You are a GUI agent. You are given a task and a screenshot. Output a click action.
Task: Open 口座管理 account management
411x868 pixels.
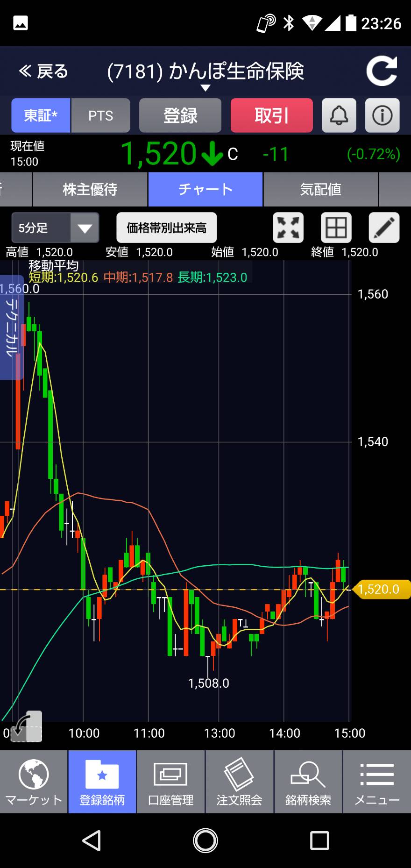click(x=171, y=782)
